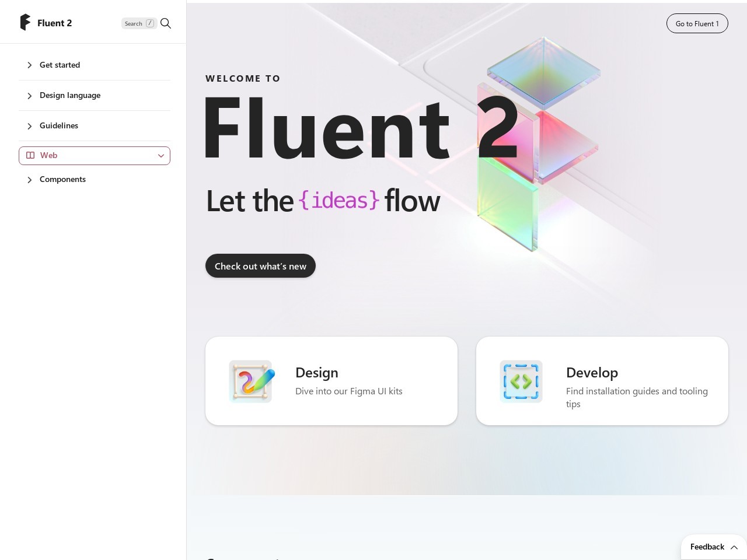Click the Check out what's new button

pyautogui.click(x=260, y=266)
